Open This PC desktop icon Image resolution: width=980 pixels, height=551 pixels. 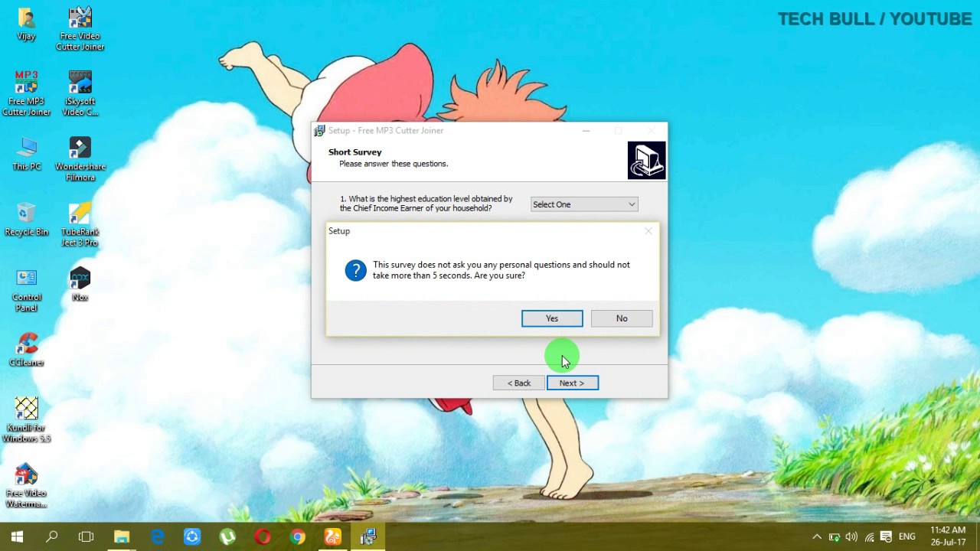tap(26, 155)
